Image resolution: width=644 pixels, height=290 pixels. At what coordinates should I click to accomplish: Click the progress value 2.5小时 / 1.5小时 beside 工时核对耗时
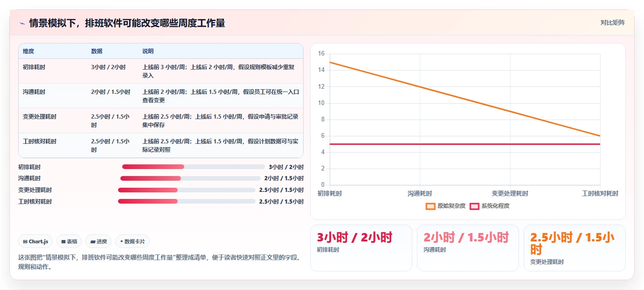281,201
